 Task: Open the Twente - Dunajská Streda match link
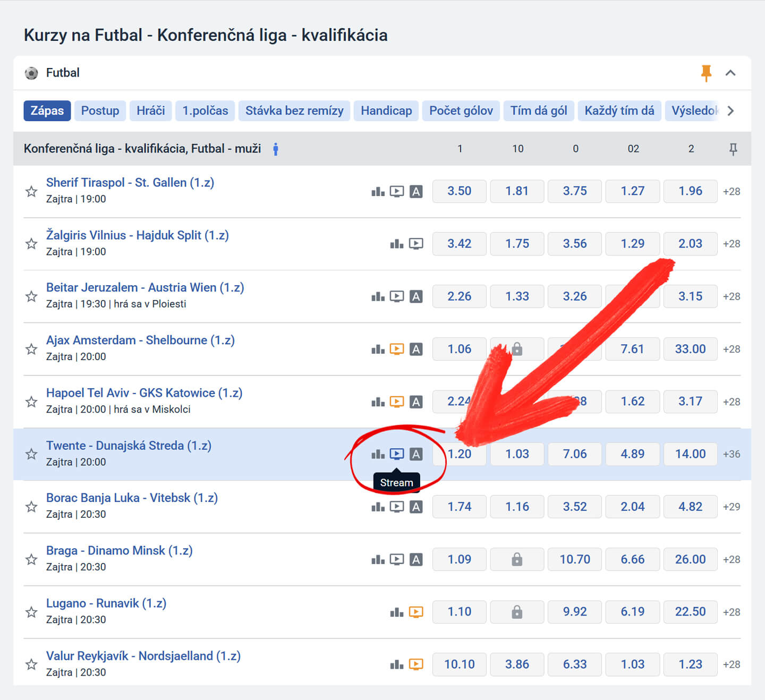tap(129, 446)
